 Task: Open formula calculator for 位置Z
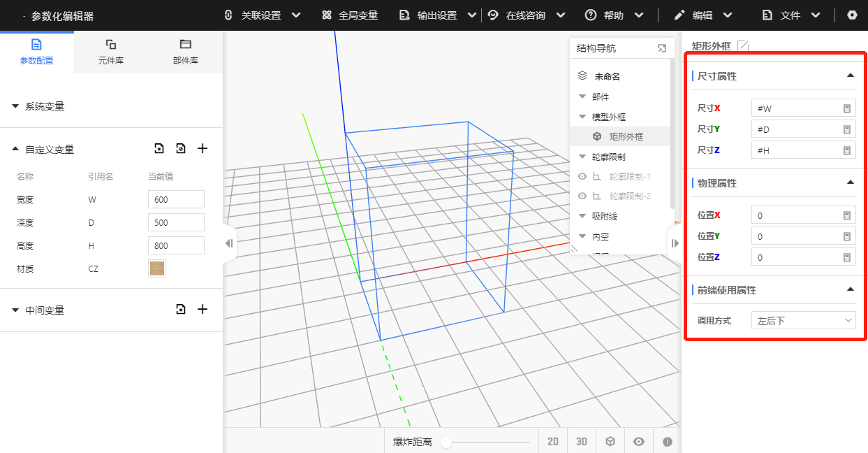[846, 257]
